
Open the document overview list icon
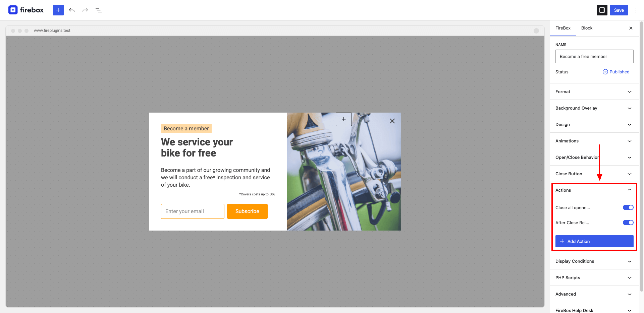(99, 10)
